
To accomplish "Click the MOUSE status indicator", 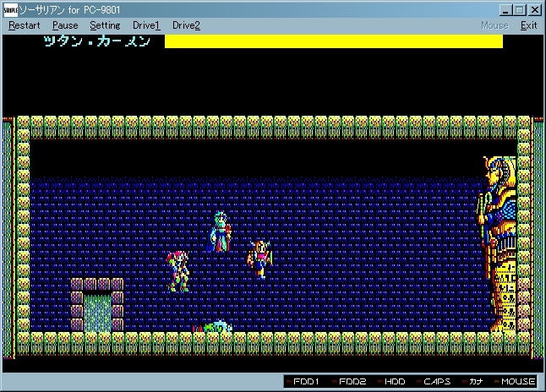I will coord(515,382).
